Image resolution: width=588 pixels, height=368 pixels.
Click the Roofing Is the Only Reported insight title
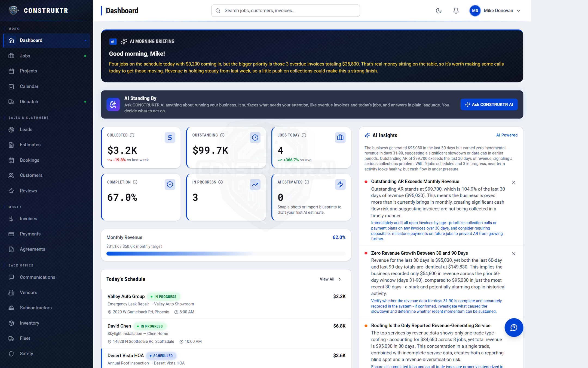coord(431,325)
